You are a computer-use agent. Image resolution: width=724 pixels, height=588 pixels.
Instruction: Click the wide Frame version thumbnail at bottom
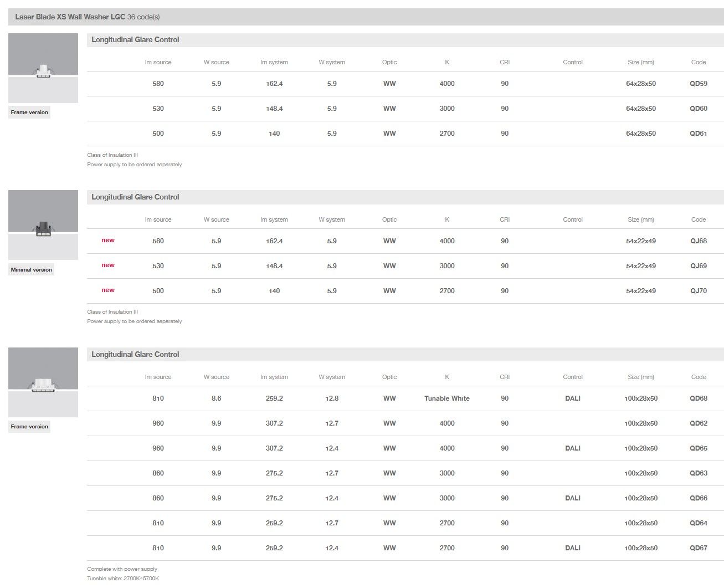(x=43, y=382)
